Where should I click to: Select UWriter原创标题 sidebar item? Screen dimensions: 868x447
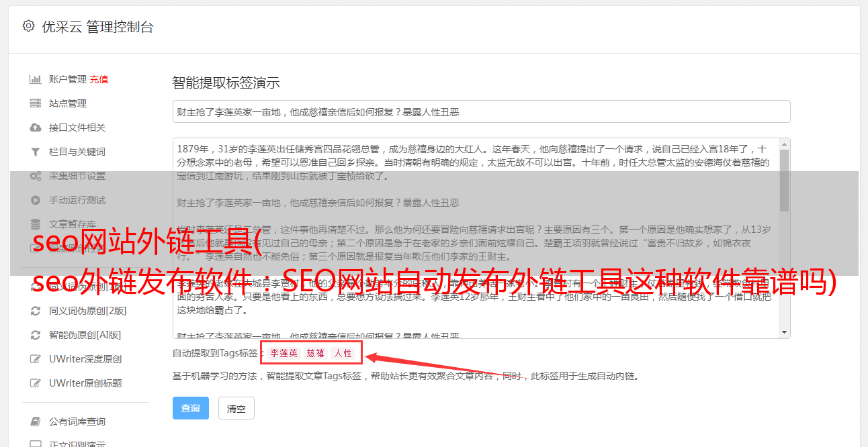[x=85, y=383]
